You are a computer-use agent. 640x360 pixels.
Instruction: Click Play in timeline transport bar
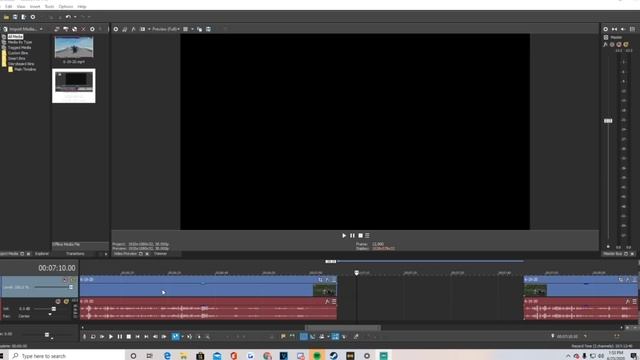[x=111, y=337]
